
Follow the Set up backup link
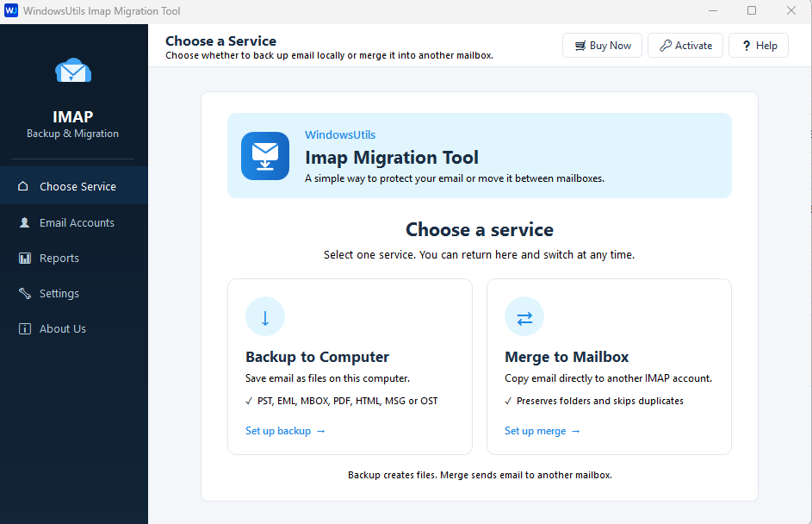pyautogui.click(x=285, y=431)
